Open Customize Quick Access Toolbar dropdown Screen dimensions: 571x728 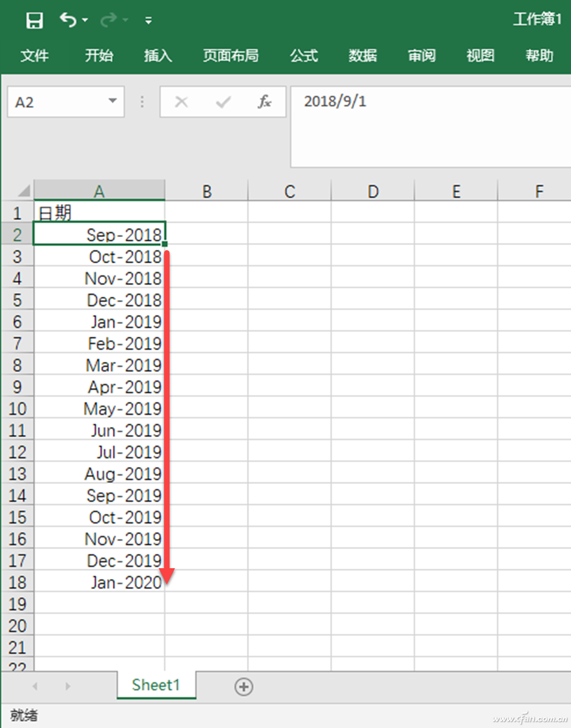click(x=148, y=21)
